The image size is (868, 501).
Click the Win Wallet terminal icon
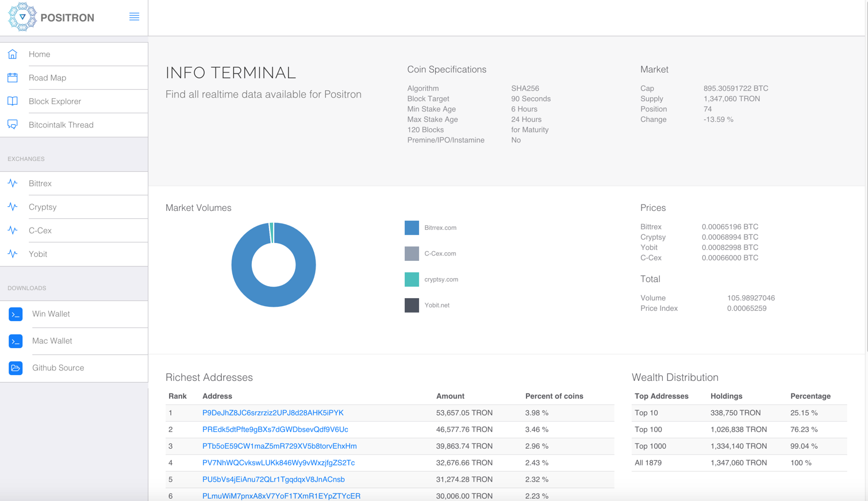pos(16,314)
